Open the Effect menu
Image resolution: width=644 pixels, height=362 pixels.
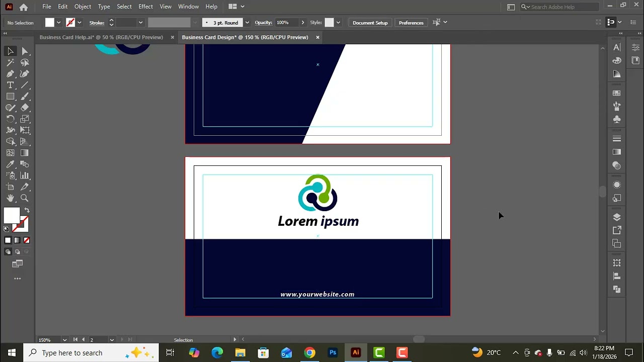[145, 7]
